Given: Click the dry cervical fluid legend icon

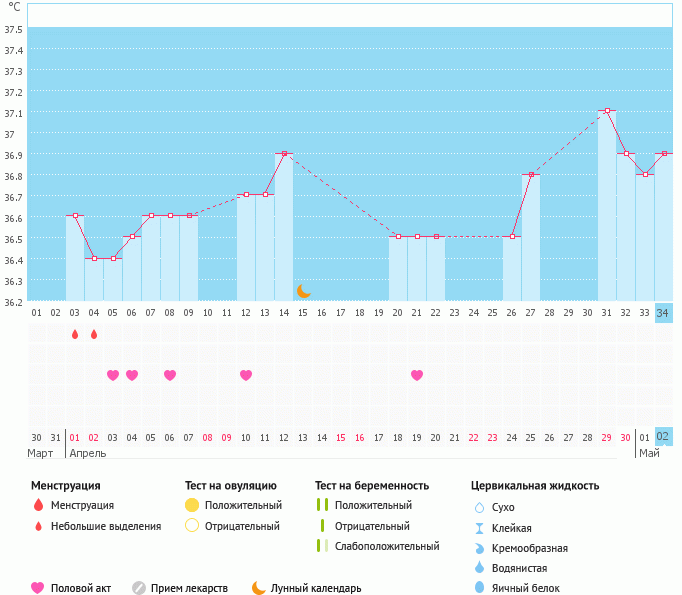Looking at the screenshot, I should (x=479, y=507).
